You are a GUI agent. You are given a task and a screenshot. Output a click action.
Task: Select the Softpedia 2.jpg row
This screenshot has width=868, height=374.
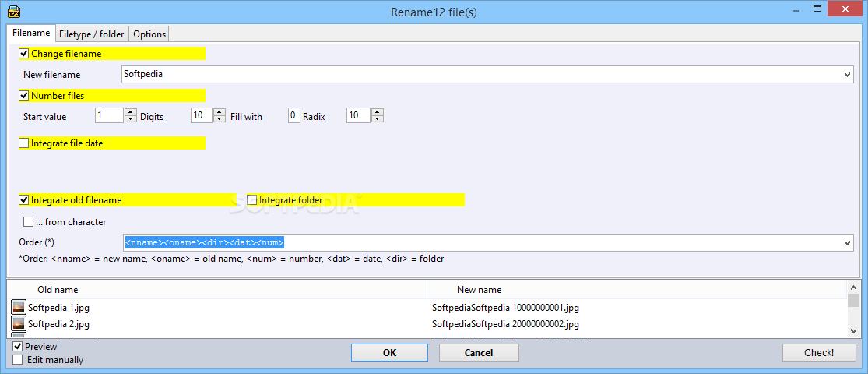pyautogui.click(x=427, y=323)
